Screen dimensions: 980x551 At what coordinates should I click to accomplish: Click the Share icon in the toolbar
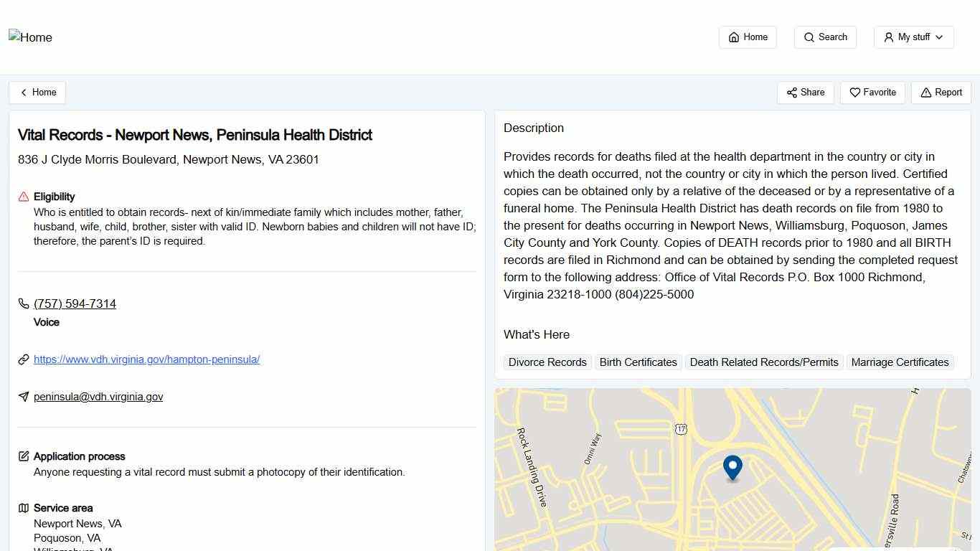791,93
